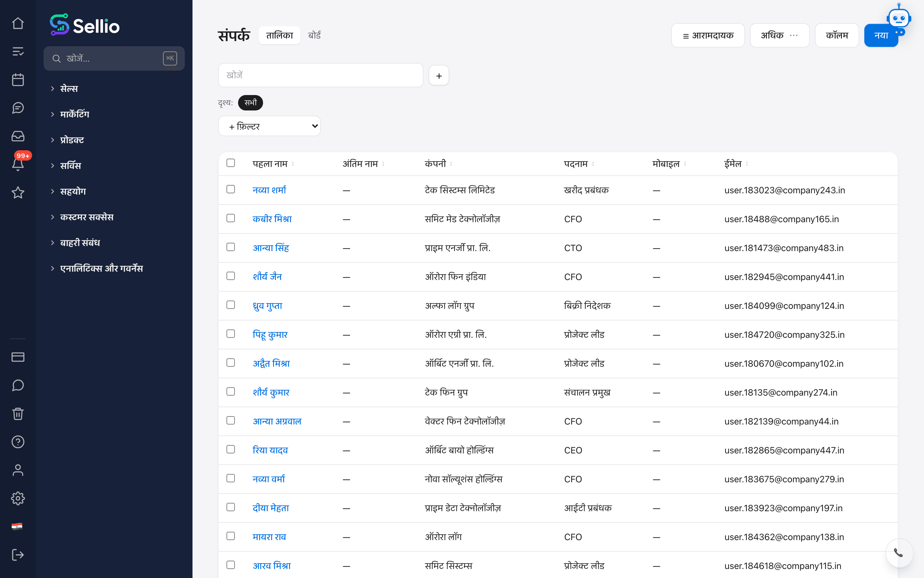The height and width of the screenshot is (578, 924).
Task: Open contact कबीर मिश्रा
Action: 272,219
